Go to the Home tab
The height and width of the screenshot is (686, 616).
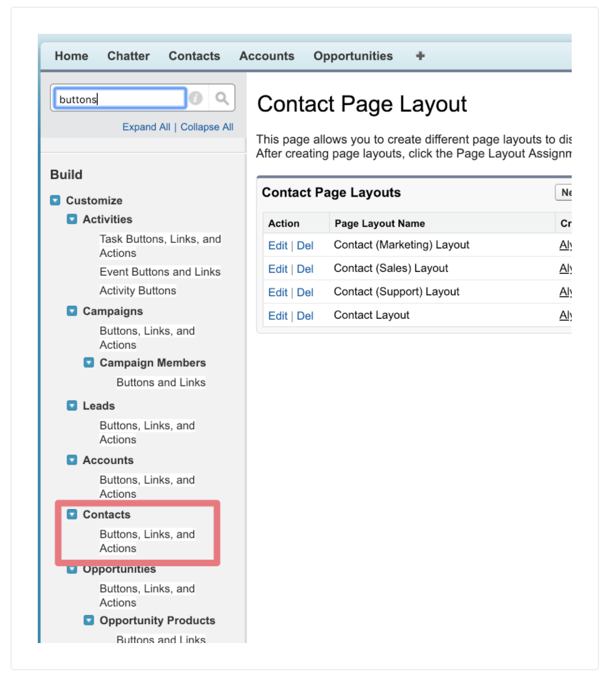click(71, 56)
